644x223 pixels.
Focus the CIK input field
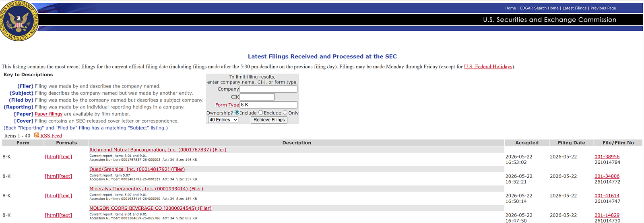[x=257, y=97]
